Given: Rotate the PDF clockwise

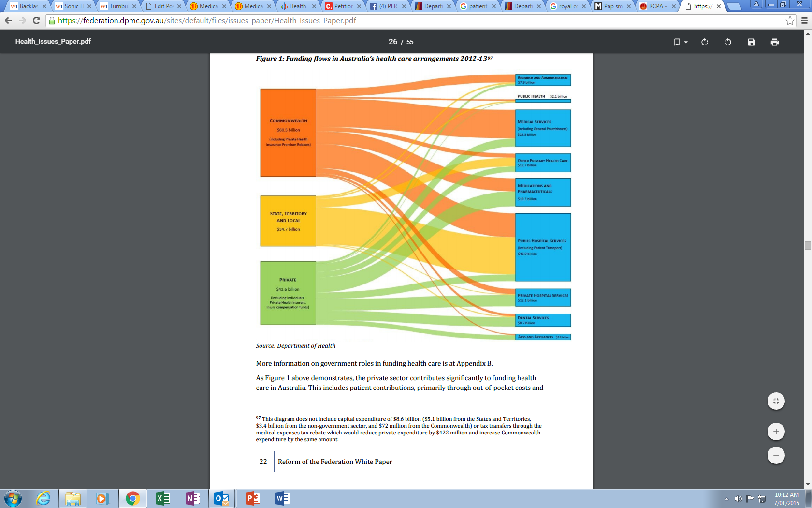Looking at the screenshot, I should point(704,42).
